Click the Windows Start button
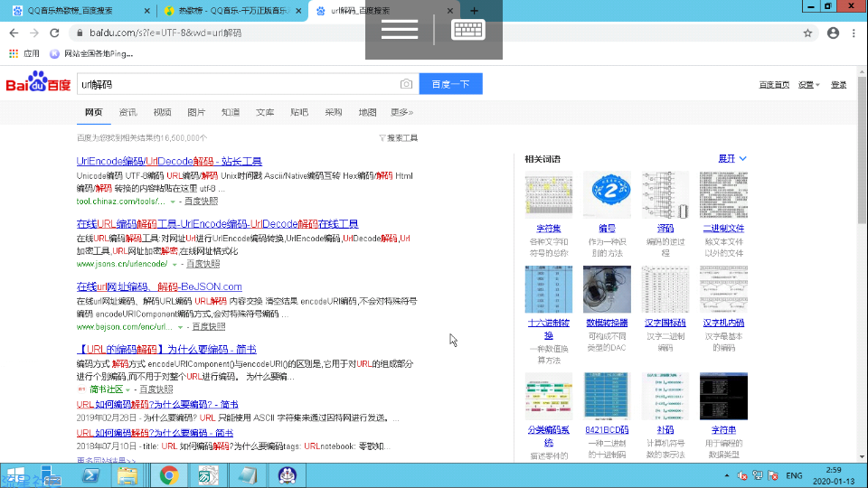This screenshot has width=868, height=488. click(x=15, y=476)
